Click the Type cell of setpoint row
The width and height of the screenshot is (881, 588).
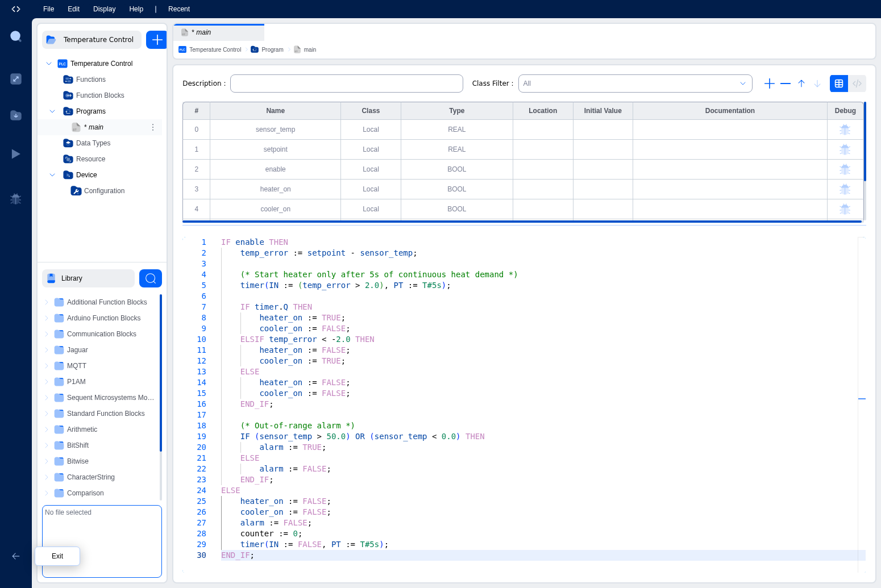[457, 149]
